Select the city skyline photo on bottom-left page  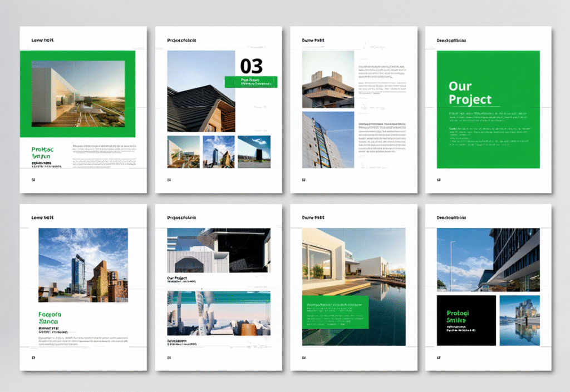(x=83, y=265)
